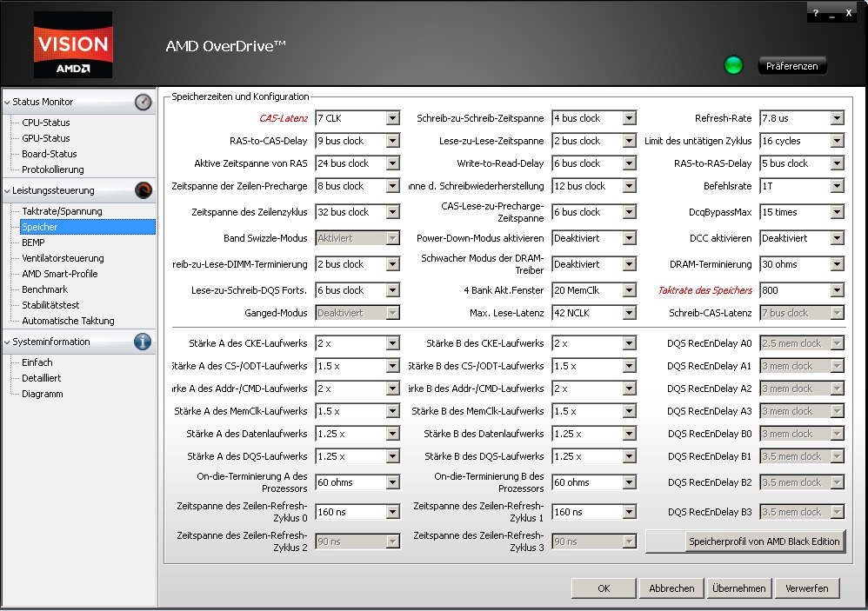Open the BEMP sidebar entry

pyautogui.click(x=33, y=242)
